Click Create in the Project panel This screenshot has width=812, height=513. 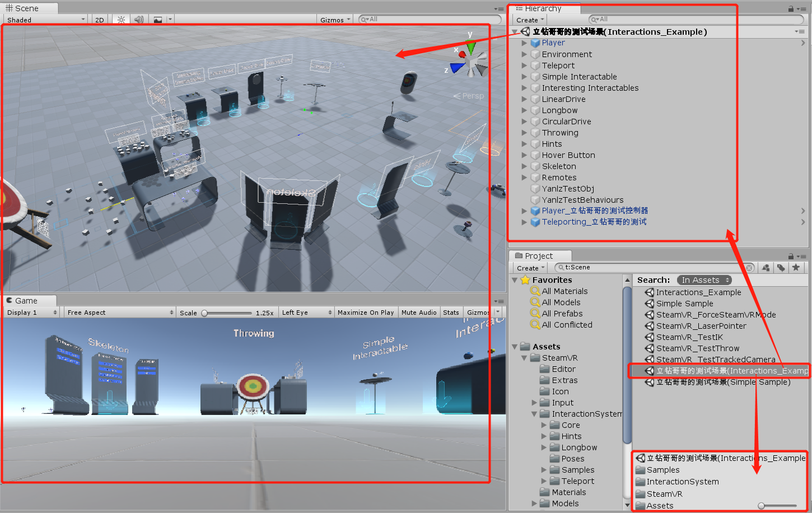point(527,268)
